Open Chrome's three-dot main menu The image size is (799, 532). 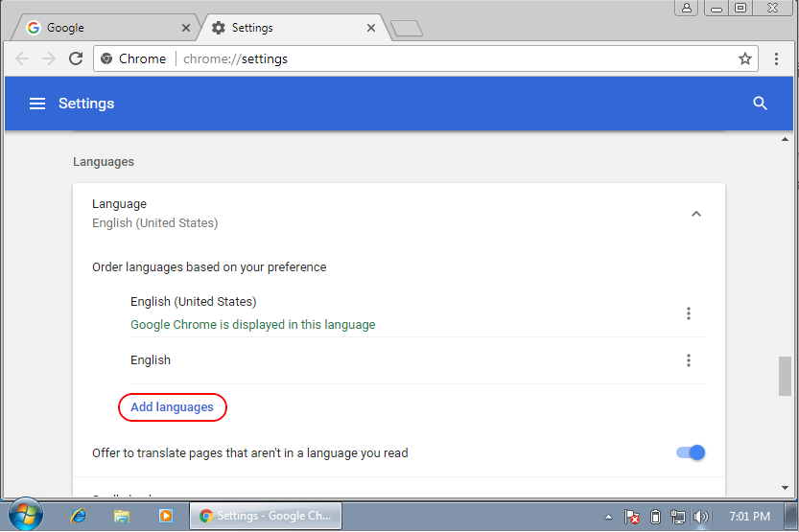coord(776,58)
